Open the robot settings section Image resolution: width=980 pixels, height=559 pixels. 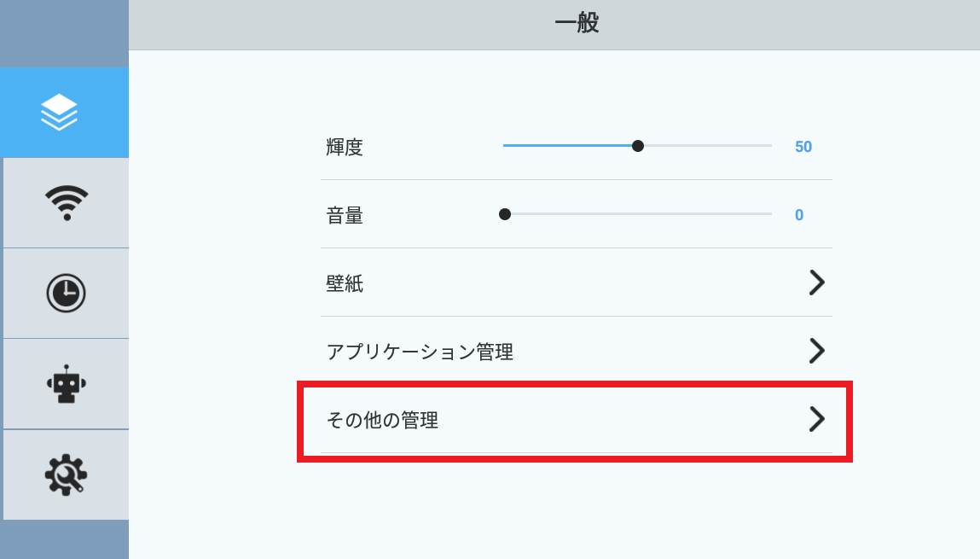[x=67, y=384]
